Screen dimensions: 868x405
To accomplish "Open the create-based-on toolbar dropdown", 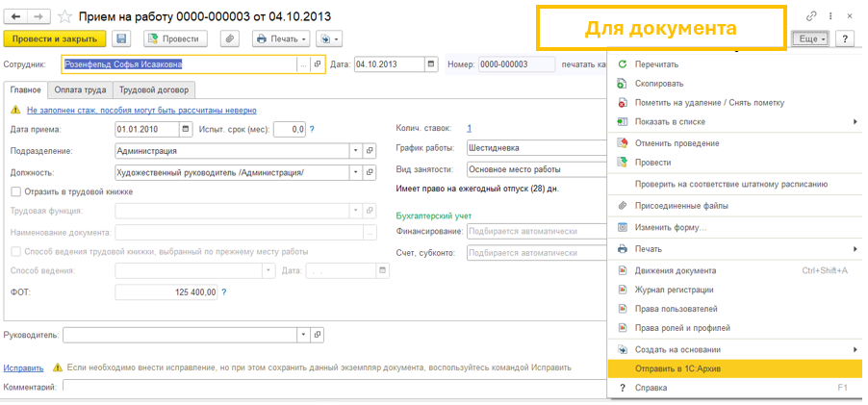I will pyautogui.click(x=329, y=38).
